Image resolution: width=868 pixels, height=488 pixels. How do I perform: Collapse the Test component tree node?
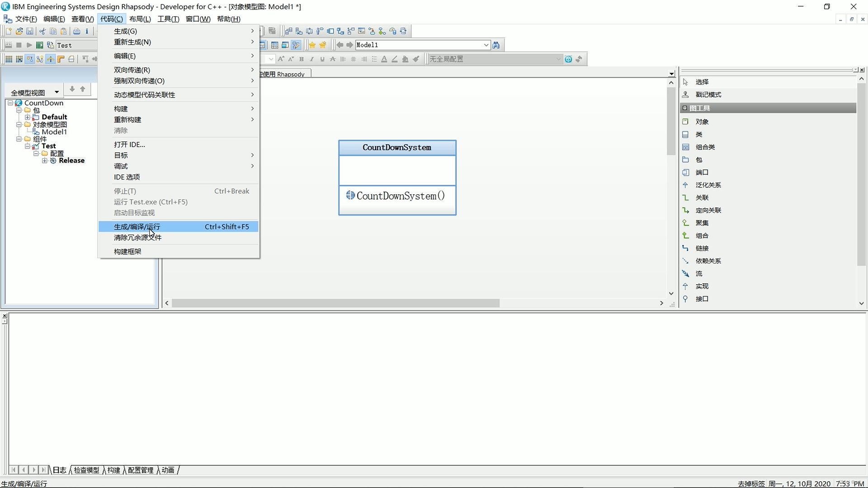pos(28,146)
